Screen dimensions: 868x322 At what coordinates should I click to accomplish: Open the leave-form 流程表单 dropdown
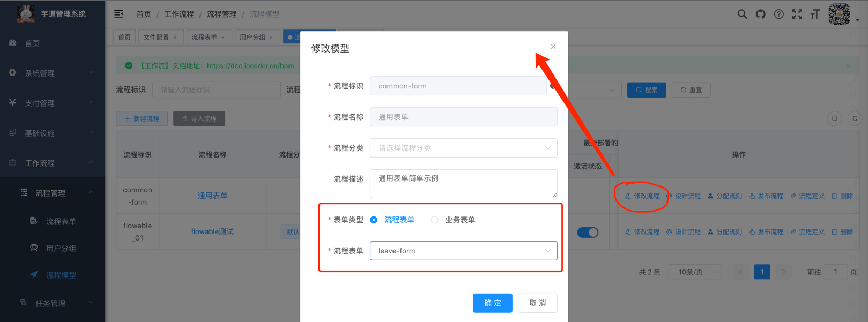(463, 251)
